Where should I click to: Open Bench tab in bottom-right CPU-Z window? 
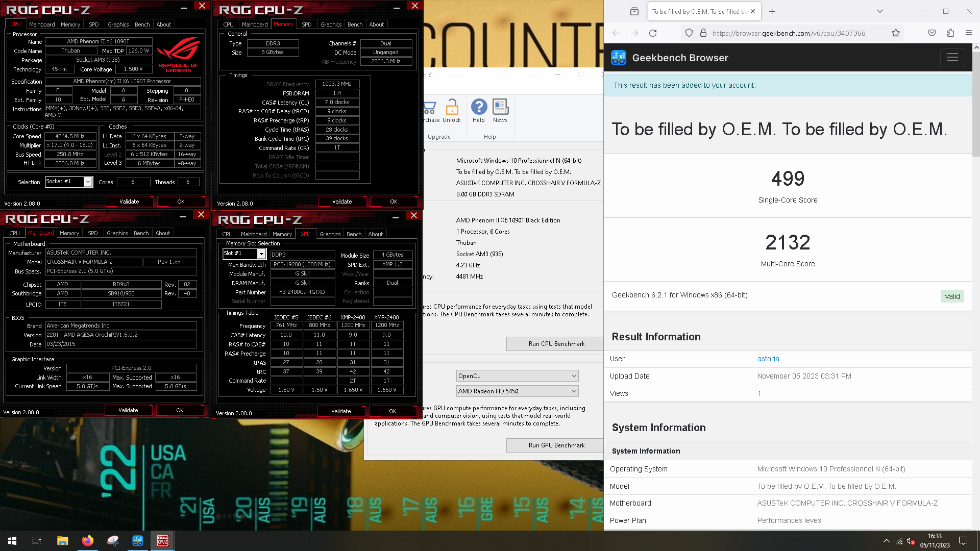tap(354, 234)
